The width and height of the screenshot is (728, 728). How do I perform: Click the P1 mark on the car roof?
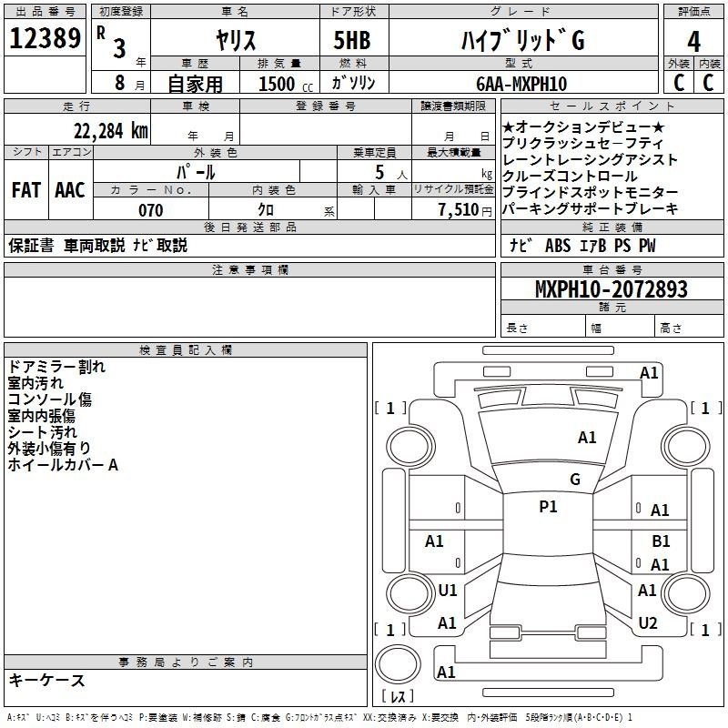pos(548,507)
